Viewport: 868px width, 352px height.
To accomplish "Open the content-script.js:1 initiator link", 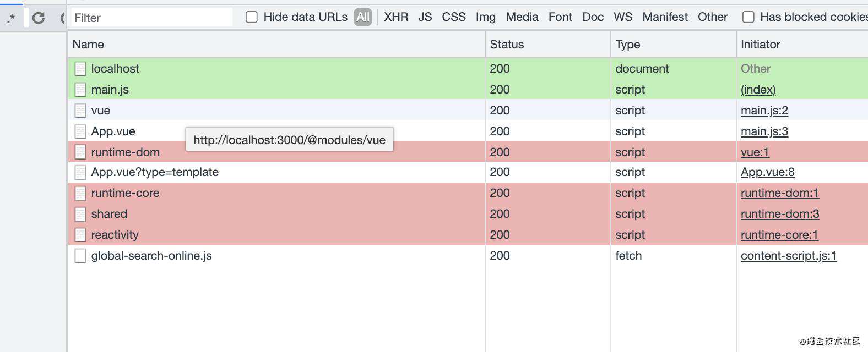I will click(789, 256).
